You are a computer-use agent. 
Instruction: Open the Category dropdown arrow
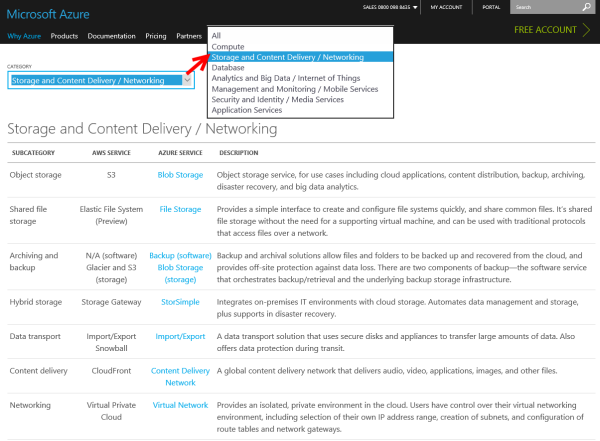(187, 80)
